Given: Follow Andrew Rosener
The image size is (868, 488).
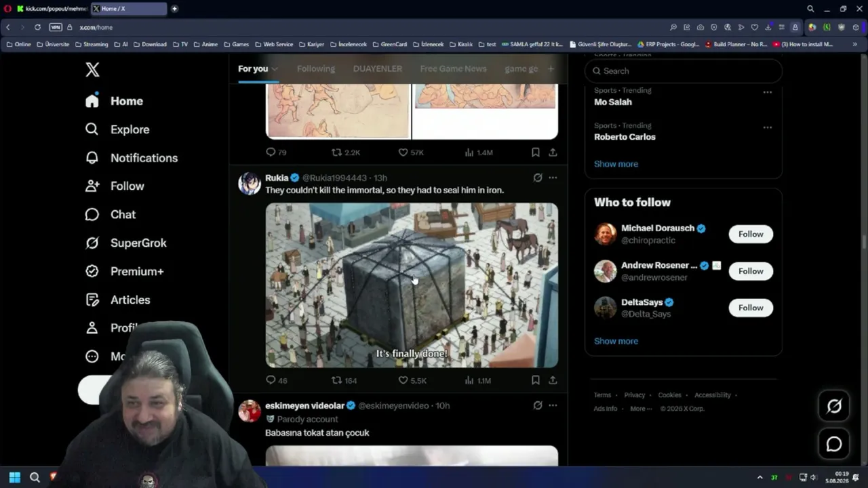Looking at the screenshot, I should coord(751,271).
